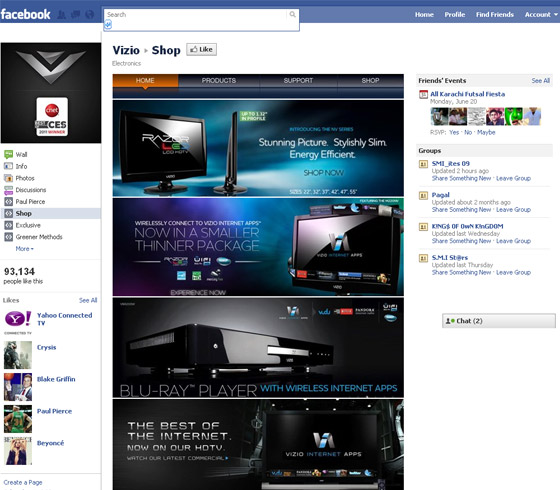The width and height of the screenshot is (560, 490).
Task: Click Yahoo Connected TV logo
Action: pyautogui.click(x=18, y=322)
